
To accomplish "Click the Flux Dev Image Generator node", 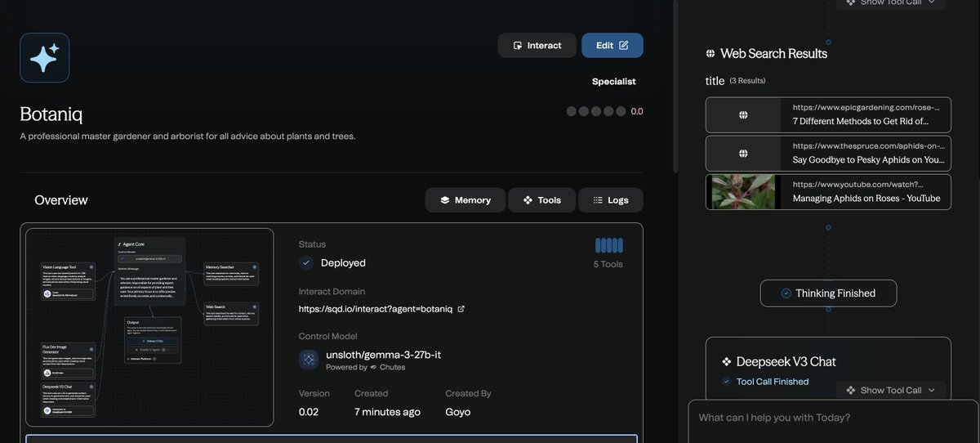I will (69, 360).
